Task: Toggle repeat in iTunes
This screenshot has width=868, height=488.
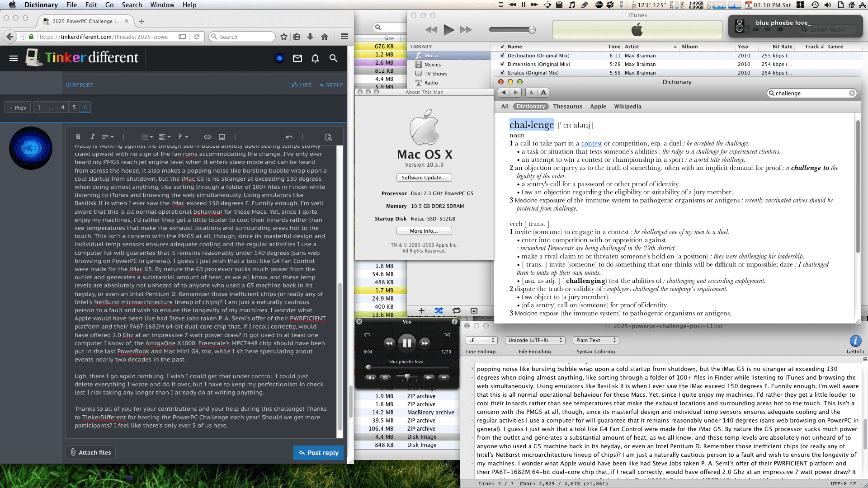Action: 457,310
